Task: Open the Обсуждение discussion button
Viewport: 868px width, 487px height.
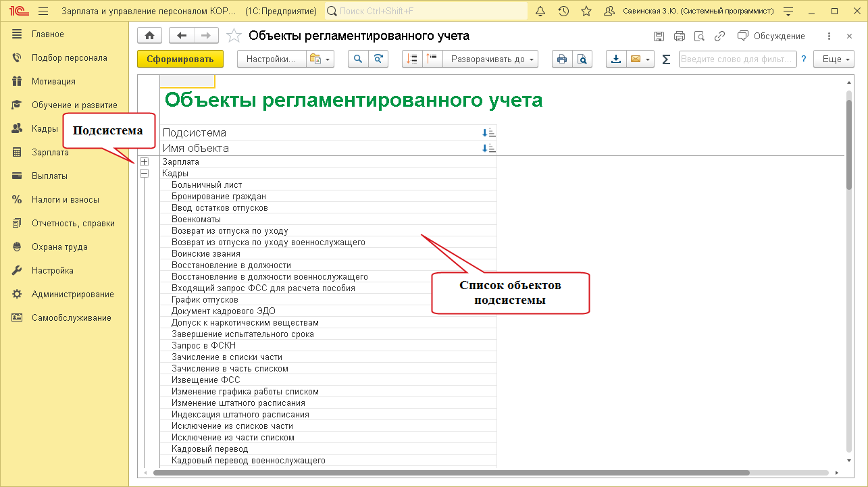Action: pyautogui.click(x=771, y=36)
